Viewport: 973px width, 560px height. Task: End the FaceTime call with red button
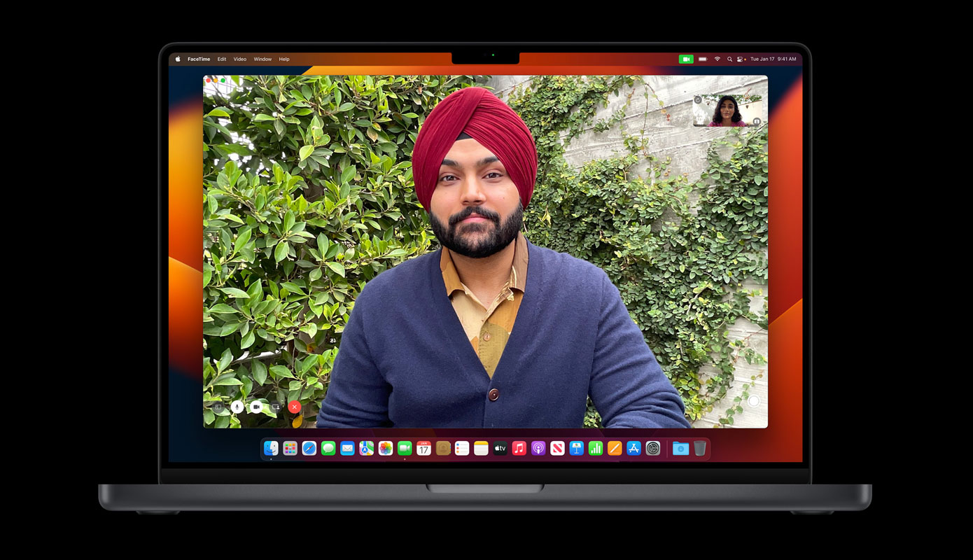tap(295, 407)
